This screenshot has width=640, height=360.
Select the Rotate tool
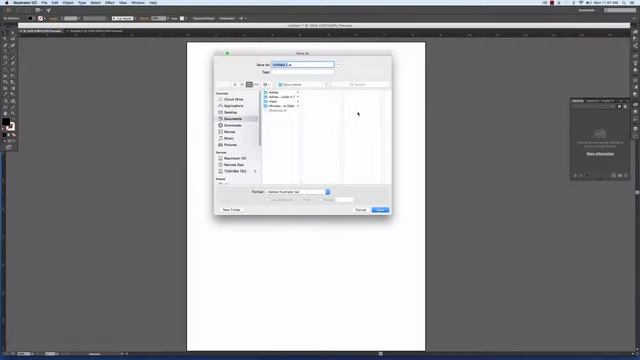[5, 70]
